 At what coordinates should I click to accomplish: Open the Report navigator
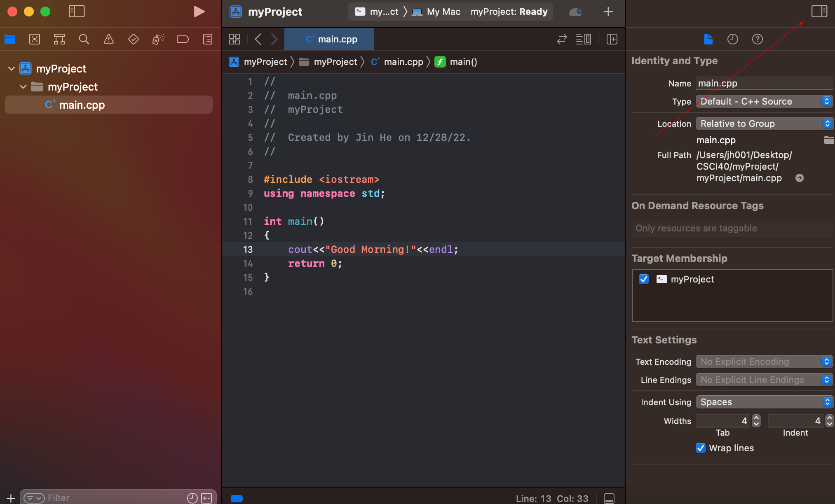(208, 39)
